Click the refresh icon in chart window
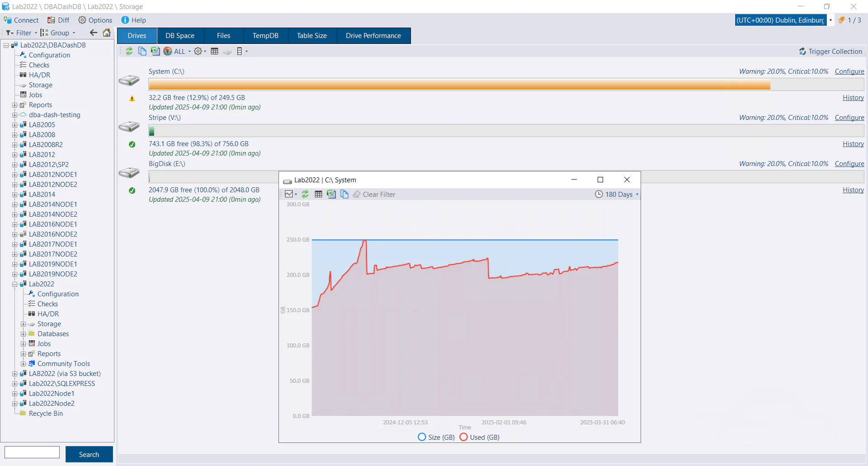The width and height of the screenshot is (868, 466). pos(305,194)
